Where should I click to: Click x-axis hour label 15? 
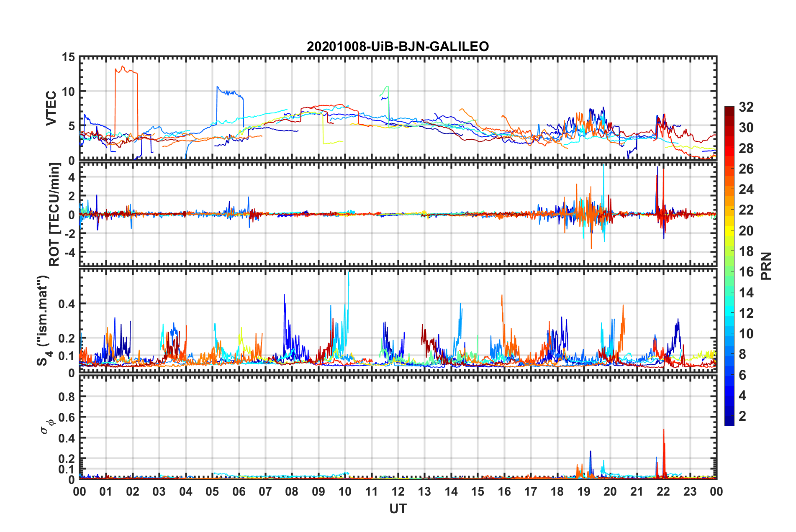click(x=478, y=491)
